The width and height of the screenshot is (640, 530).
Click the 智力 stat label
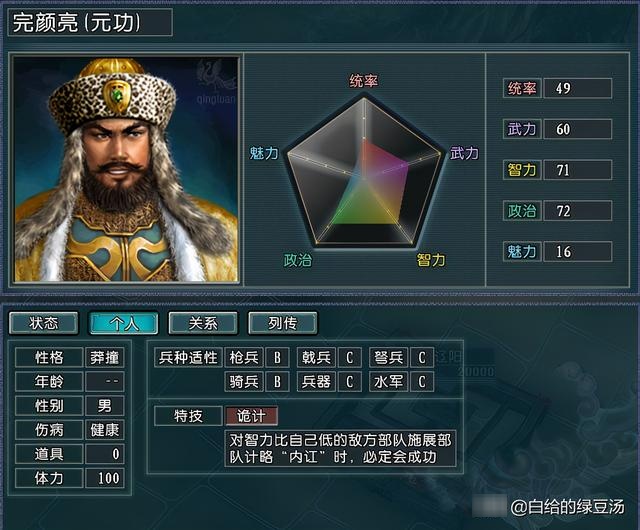point(522,170)
